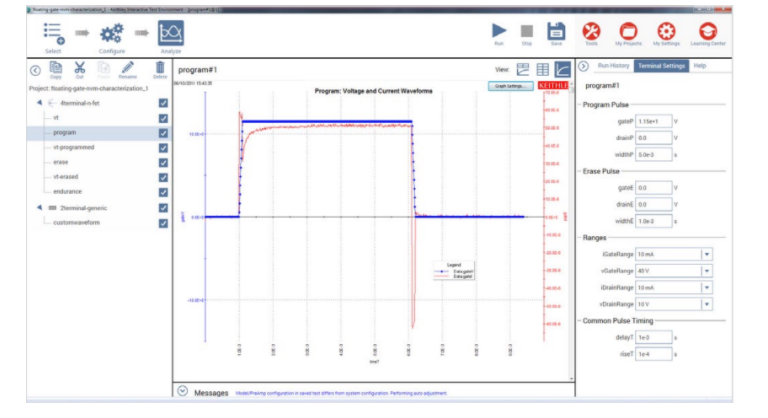Select the vt test in tree
Image resolution: width=768 pixels, height=418 pixels.
(56, 118)
